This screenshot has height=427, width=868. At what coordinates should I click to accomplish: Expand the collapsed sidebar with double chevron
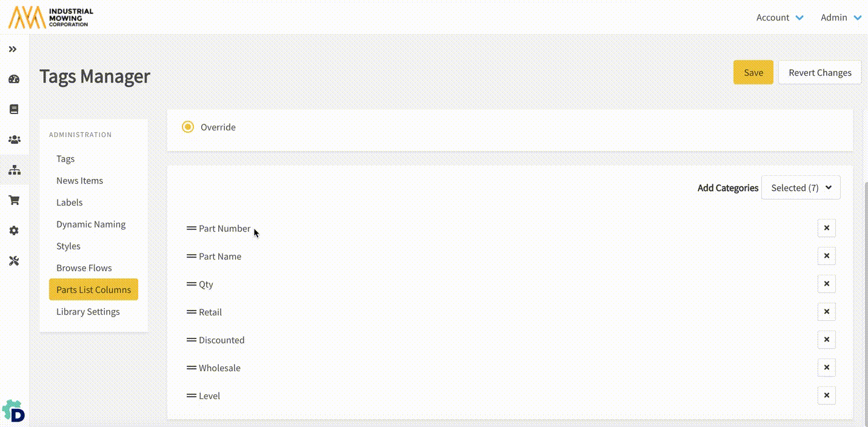(x=13, y=49)
